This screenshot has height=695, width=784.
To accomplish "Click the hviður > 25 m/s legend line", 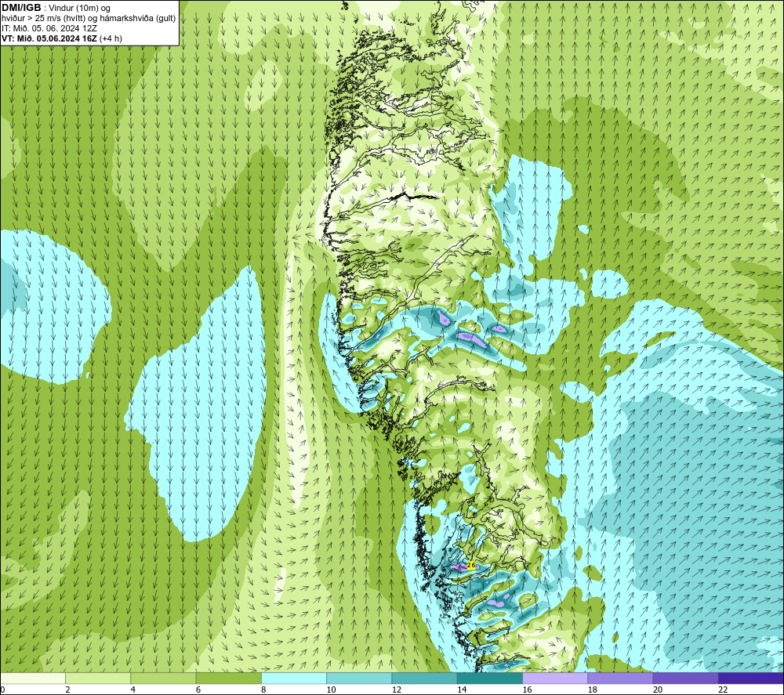I will coord(89,18).
